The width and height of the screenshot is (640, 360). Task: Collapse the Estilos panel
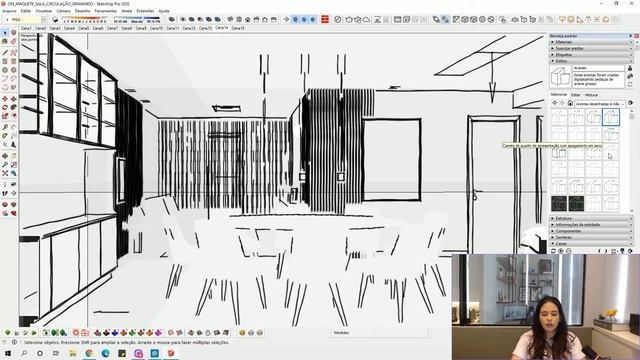[x=591, y=61]
